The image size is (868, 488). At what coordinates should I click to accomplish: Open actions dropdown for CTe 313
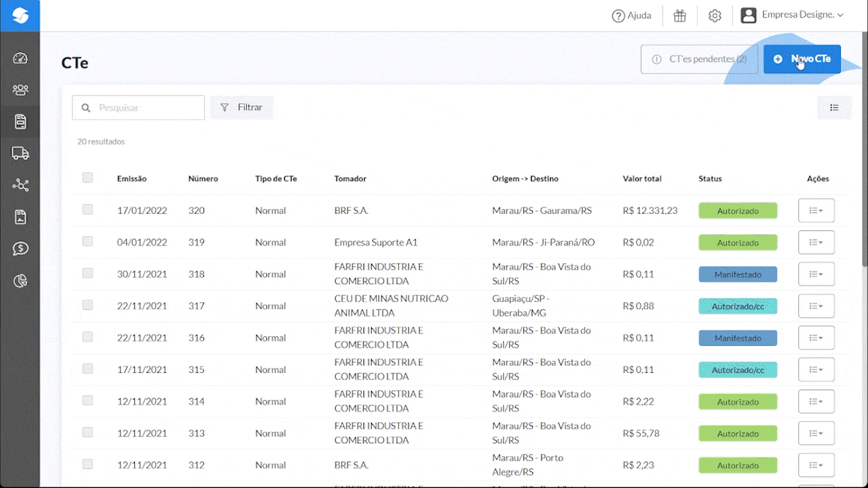coord(816,434)
